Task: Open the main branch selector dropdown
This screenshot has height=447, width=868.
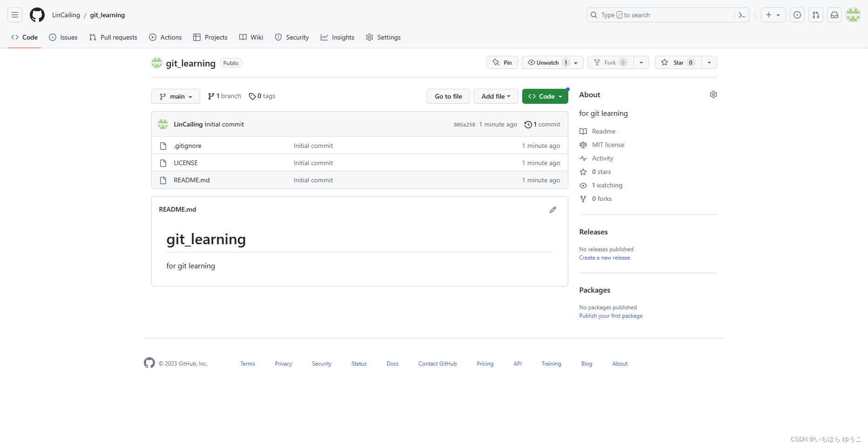Action: [x=175, y=96]
